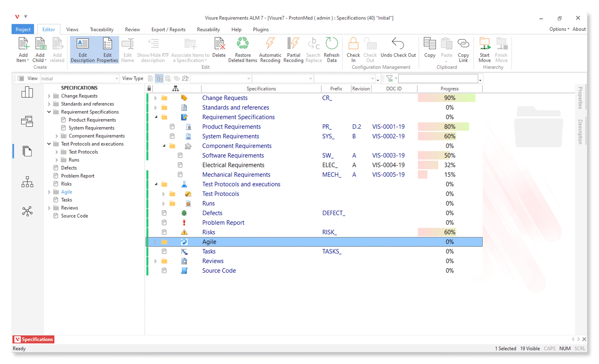599x364 pixels.
Task: Click the hierarchy column header icon
Action: tap(175, 89)
